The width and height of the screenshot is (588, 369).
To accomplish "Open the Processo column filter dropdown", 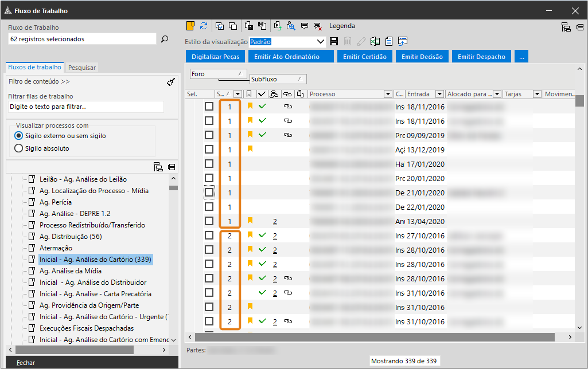I will pos(387,94).
